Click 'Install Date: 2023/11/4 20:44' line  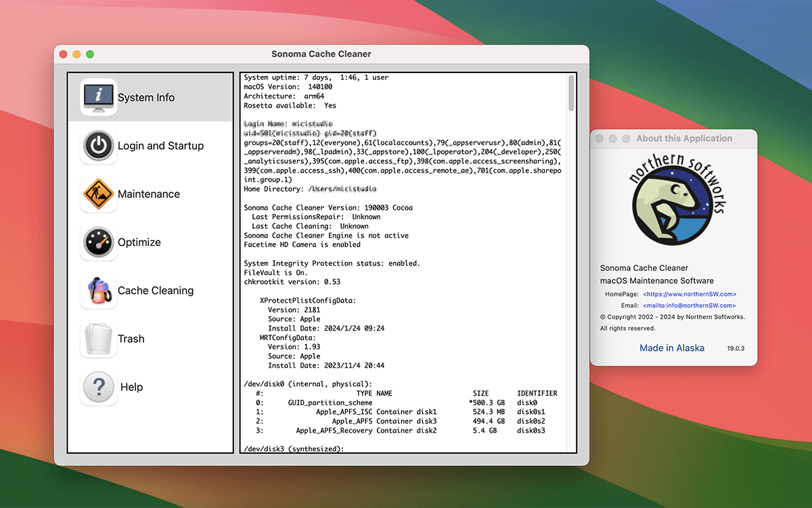tap(326, 366)
